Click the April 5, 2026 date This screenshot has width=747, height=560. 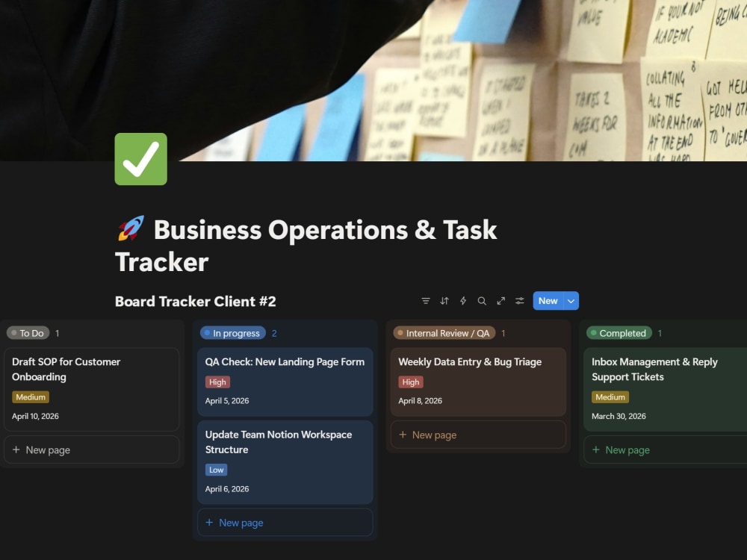tap(227, 401)
